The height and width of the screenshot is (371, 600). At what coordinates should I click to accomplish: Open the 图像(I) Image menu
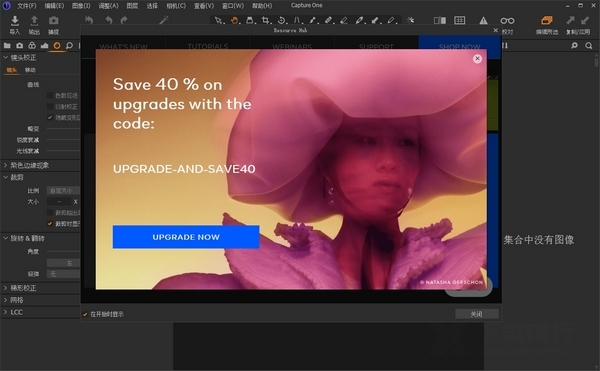pyautogui.click(x=81, y=6)
